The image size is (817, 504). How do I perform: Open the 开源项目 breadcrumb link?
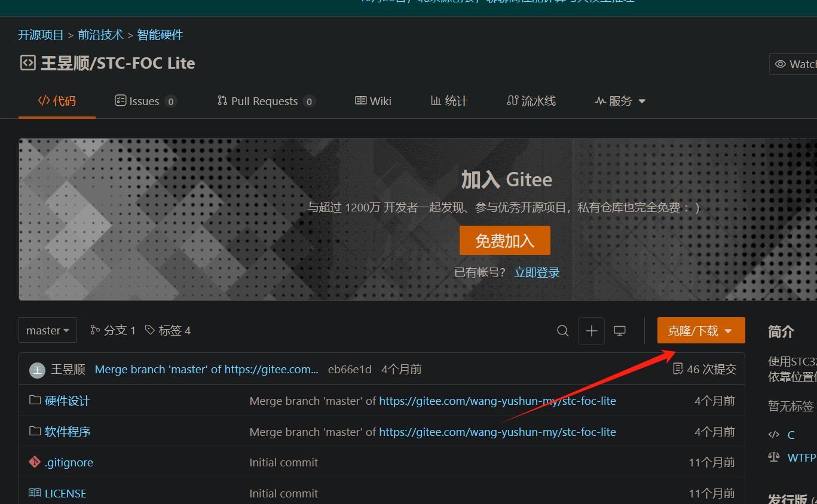41,35
